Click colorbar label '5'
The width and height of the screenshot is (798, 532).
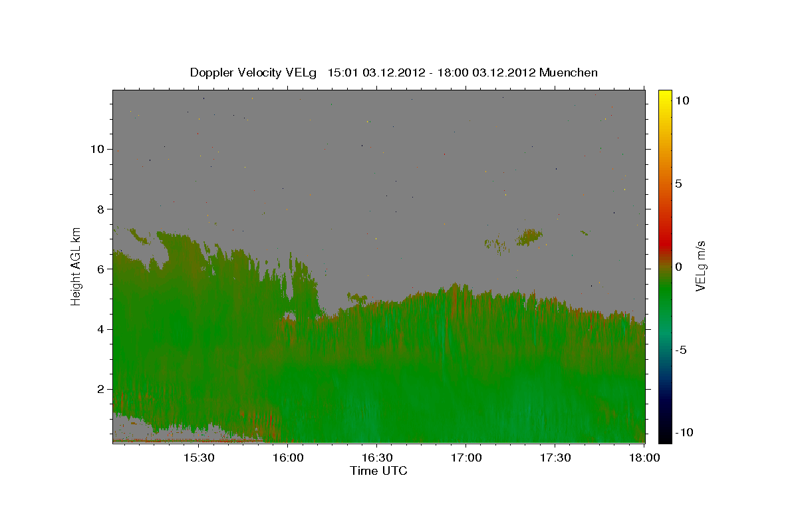pos(678,184)
